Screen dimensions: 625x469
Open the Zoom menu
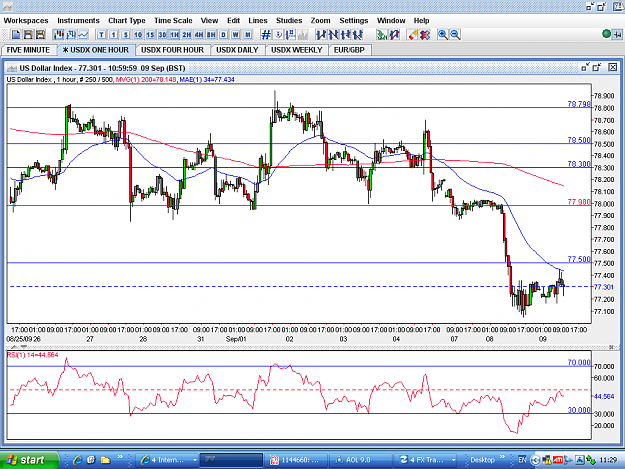click(x=320, y=20)
